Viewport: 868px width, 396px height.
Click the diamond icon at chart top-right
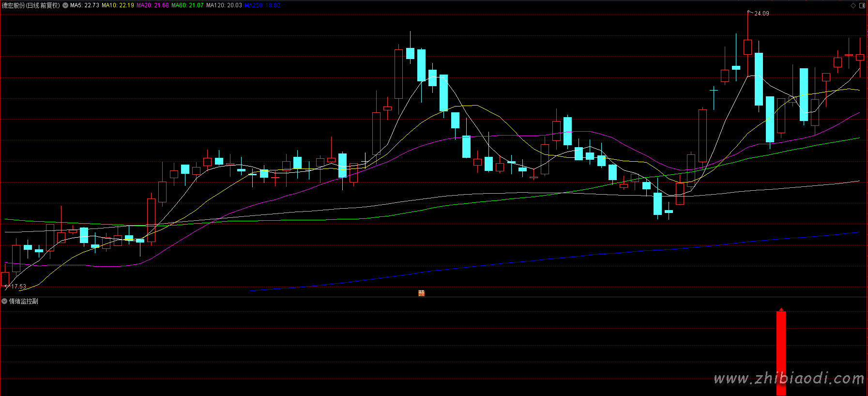pyautogui.click(x=853, y=6)
